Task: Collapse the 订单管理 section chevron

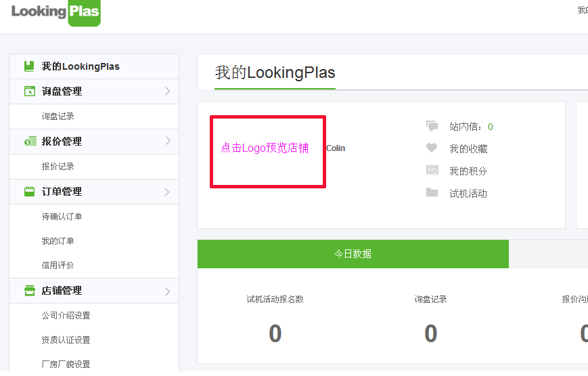Action: 167,192
